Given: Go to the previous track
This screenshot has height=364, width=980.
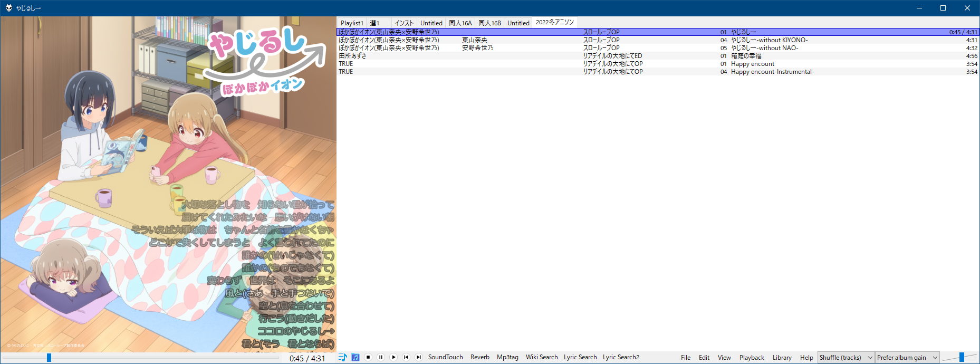Looking at the screenshot, I should [x=406, y=357].
